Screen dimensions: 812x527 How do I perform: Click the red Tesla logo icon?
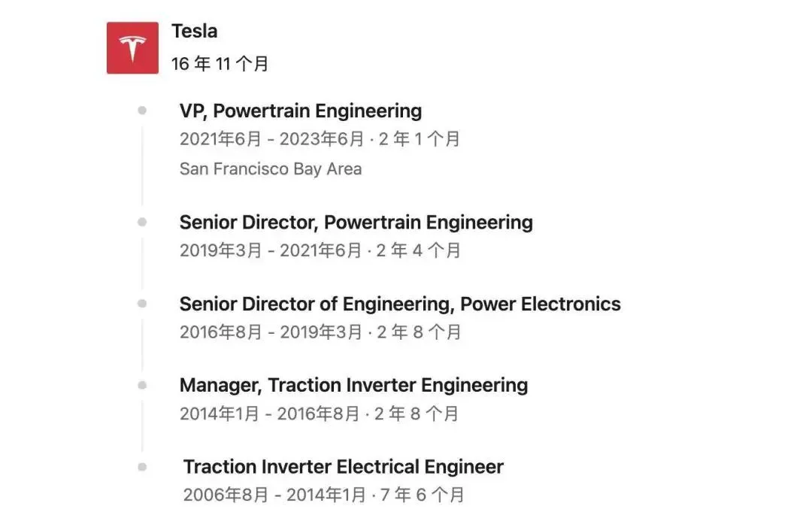click(x=132, y=47)
